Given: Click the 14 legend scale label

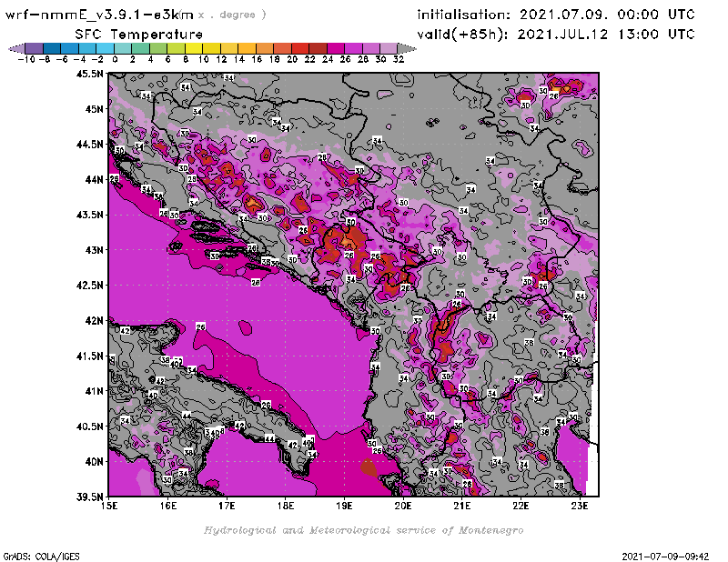Looking at the screenshot, I should (x=238, y=59).
